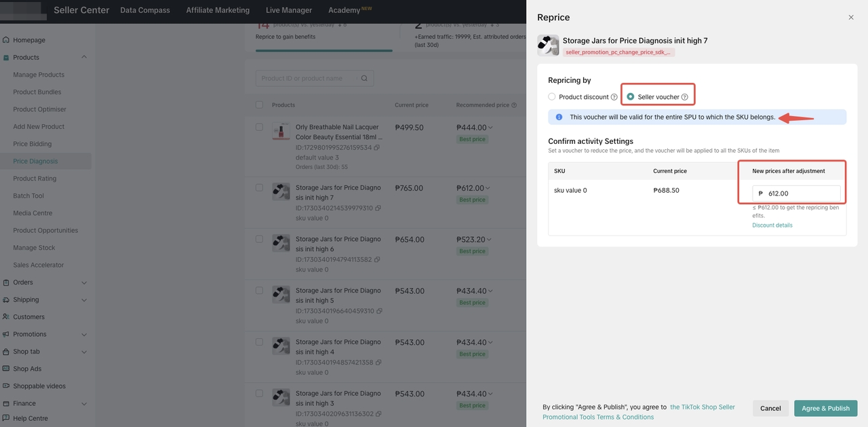
Task: Open the Discount details link
Action: coord(772,225)
